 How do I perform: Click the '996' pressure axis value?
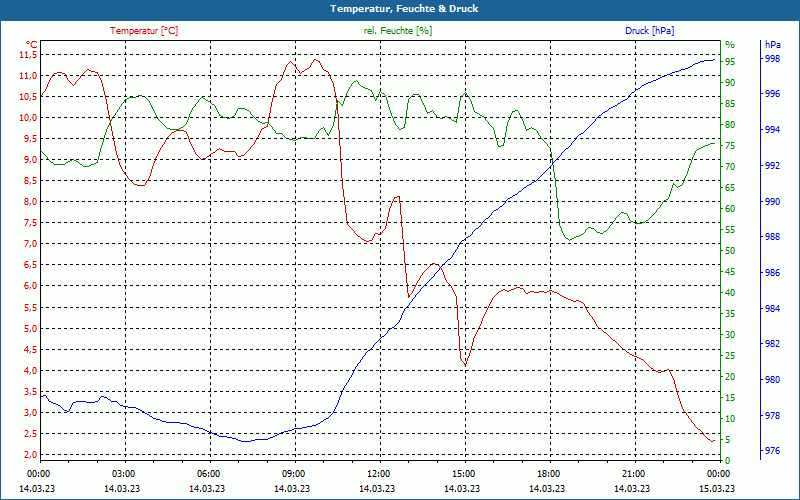tap(772, 94)
